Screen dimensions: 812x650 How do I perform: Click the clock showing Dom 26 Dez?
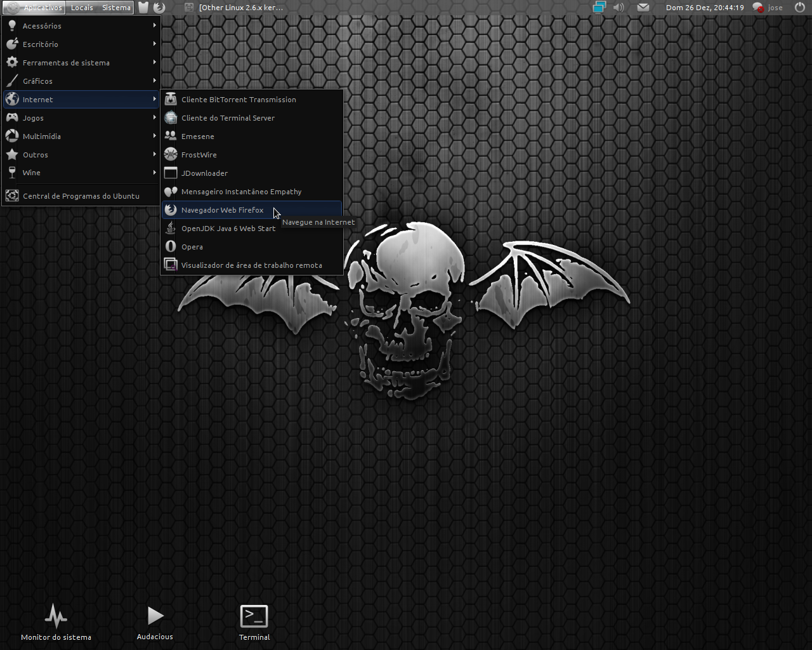point(705,8)
